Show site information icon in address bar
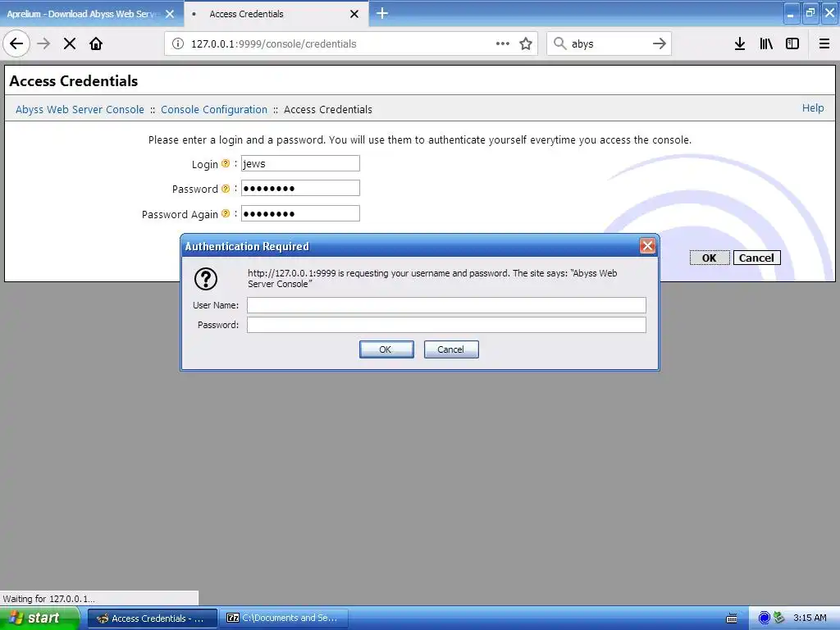The height and width of the screenshot is (630, 840). coord(177,43)
